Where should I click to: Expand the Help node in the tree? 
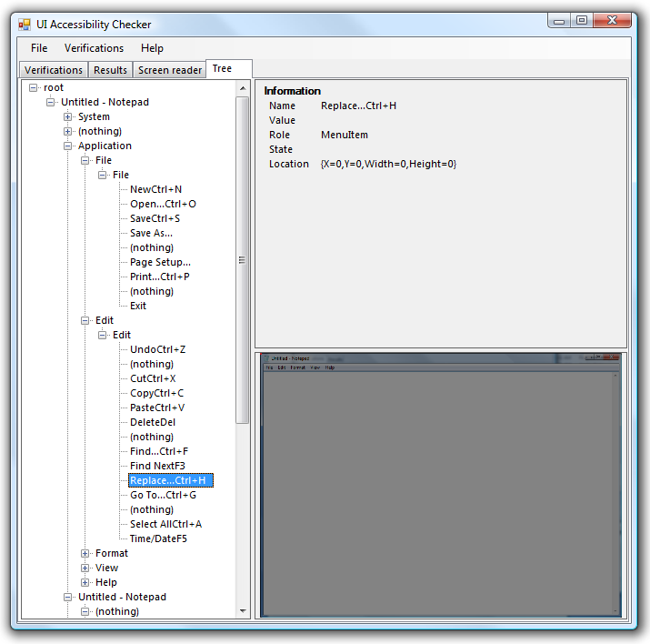(85, 583)
